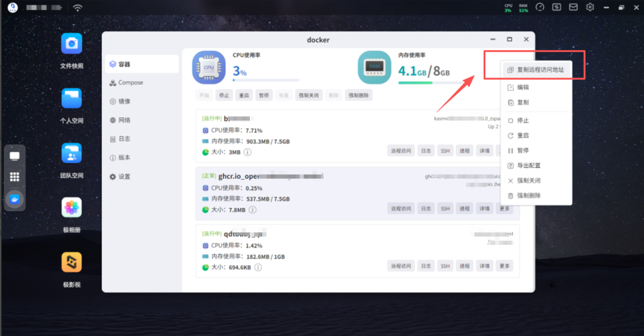
Task: Open 更多 for the ghcr.io container
Action: click(504, 209)
